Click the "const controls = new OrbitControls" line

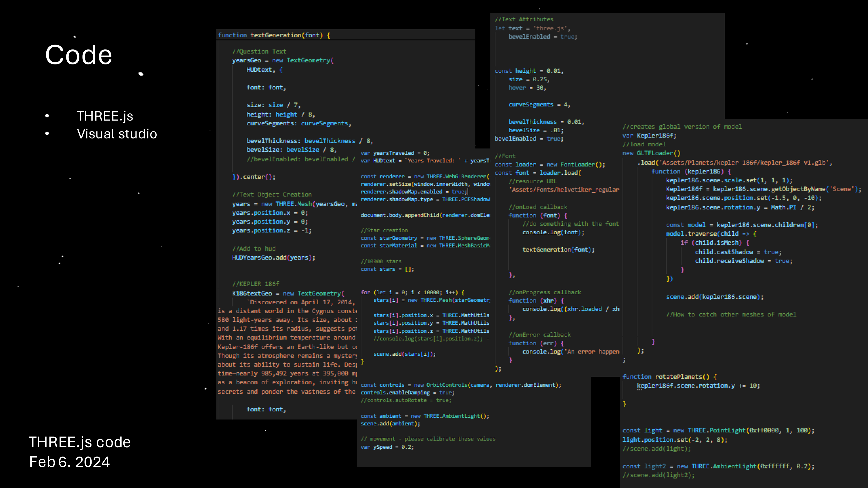(x=461, y=385)
